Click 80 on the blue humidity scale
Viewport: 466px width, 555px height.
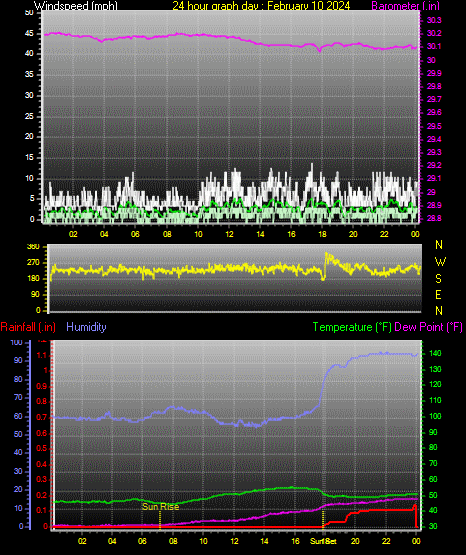tap(18, 379)
